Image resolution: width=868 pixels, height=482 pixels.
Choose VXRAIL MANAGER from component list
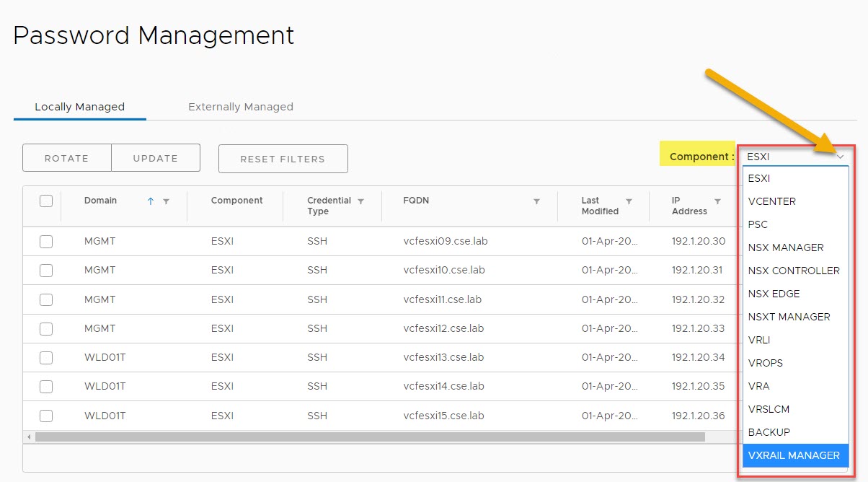[x=794, y=455]
